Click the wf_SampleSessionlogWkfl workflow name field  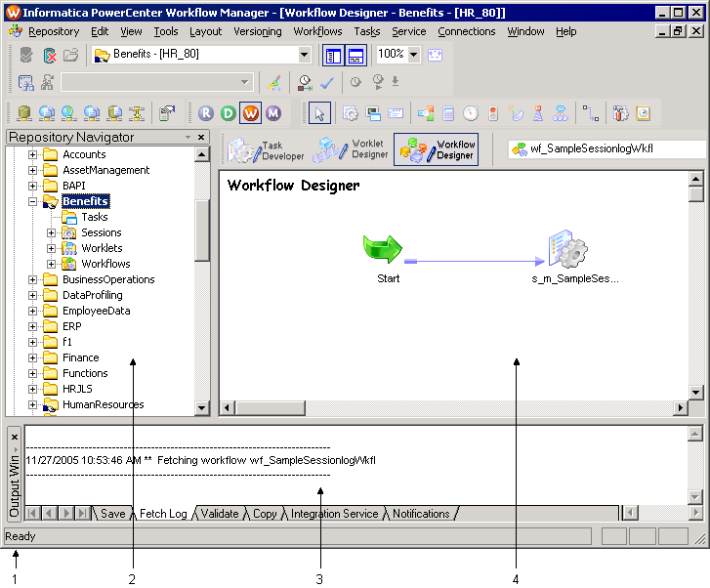coord(606,149)
